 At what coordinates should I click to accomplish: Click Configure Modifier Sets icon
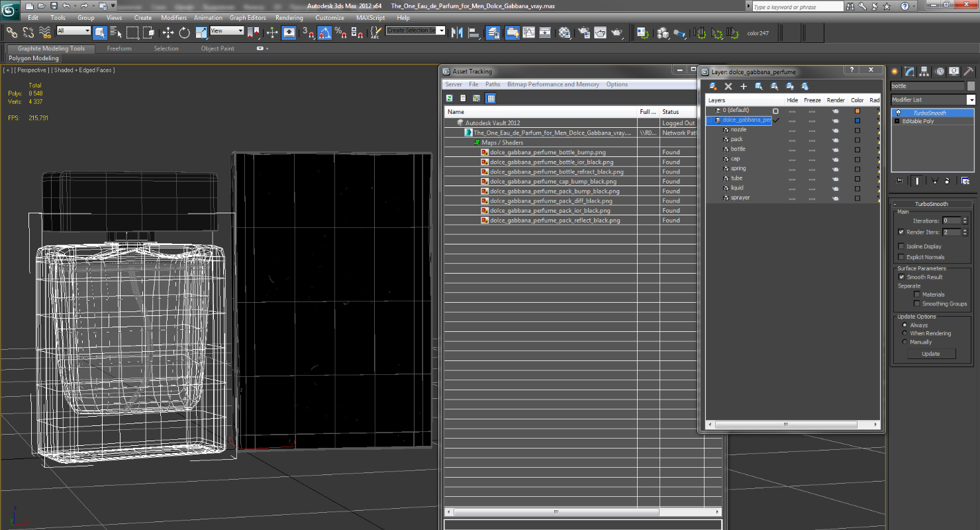(x=965, y=180)
